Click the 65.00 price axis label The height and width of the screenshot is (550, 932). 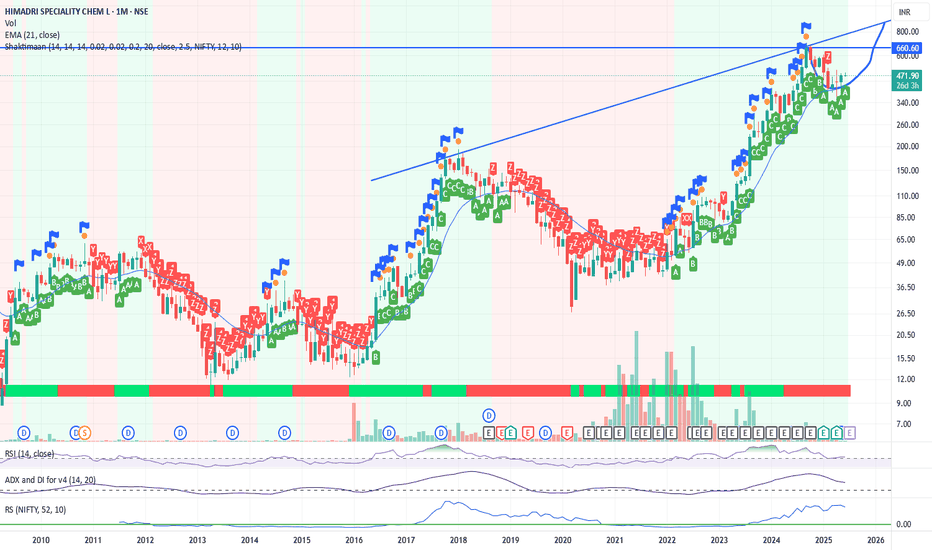906,240
